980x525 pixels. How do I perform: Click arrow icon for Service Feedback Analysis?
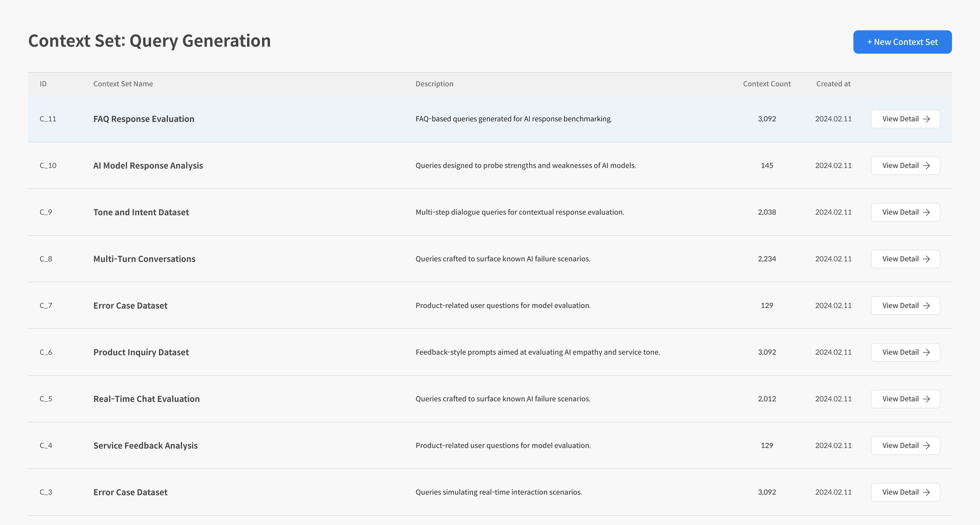click(x=926, y=445)
